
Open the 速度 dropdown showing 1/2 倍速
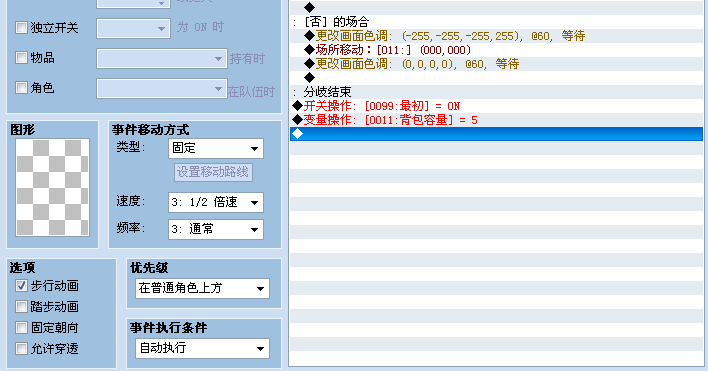pyautogui.click(x=216, y=203)
